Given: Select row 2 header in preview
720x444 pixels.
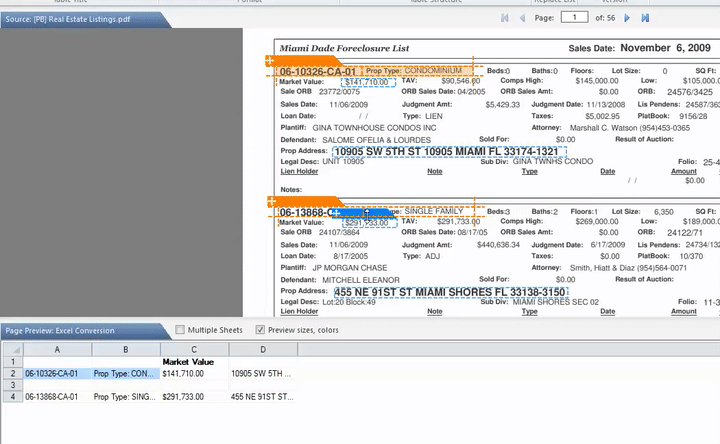Looking at the screenshot, I should coord(11,373).
